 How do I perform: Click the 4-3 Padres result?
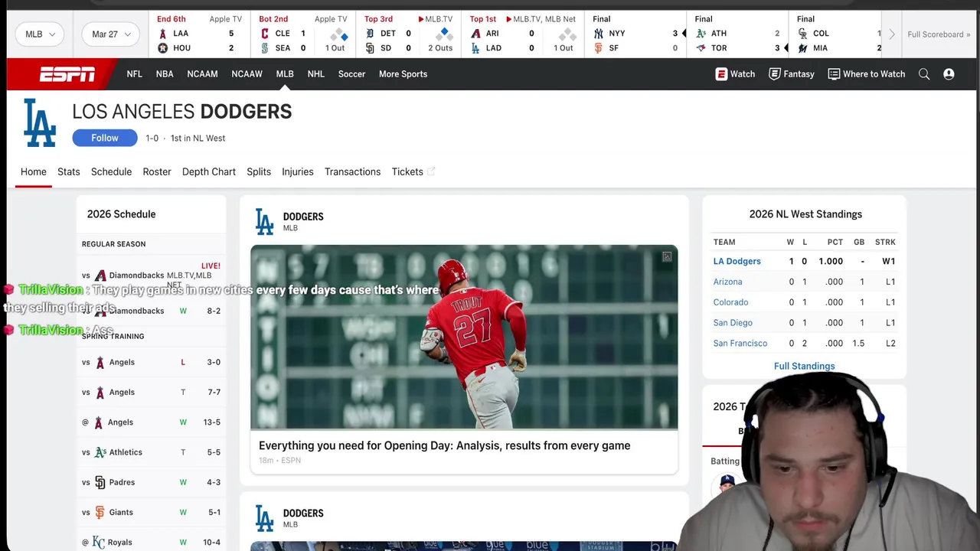(214, 482)
